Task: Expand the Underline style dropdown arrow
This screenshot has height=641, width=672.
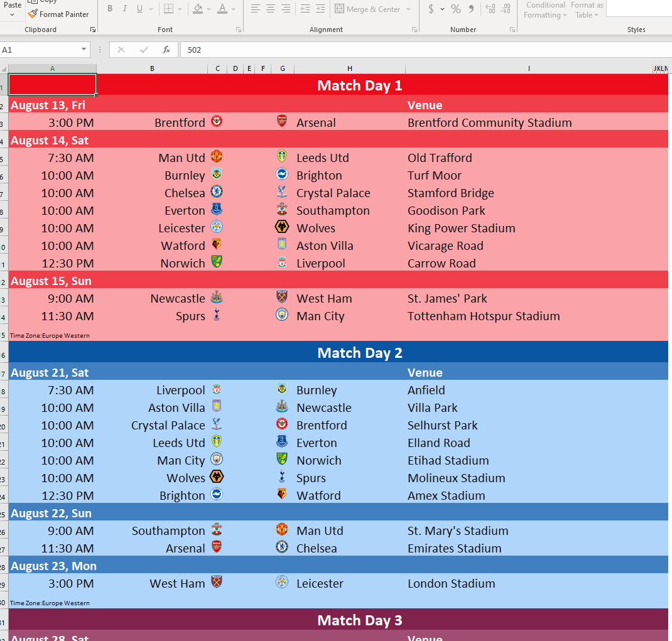Action: tap(151, 9)
